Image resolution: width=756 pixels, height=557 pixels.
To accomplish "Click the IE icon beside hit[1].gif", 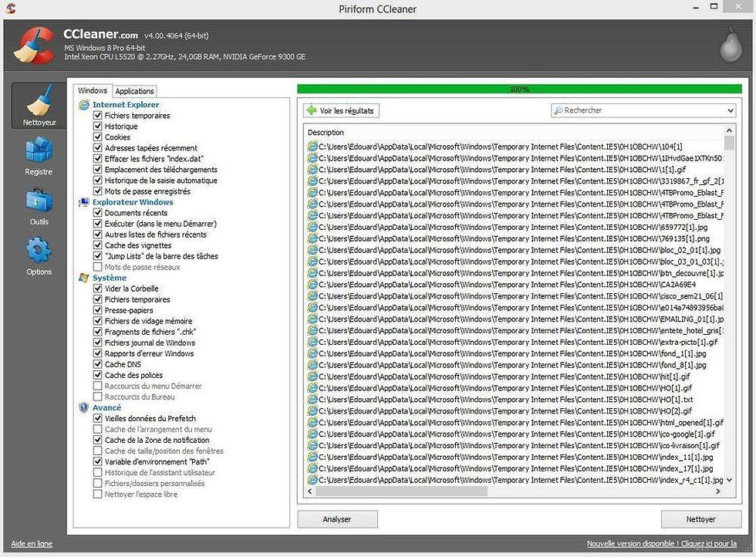I will (312, 376).
